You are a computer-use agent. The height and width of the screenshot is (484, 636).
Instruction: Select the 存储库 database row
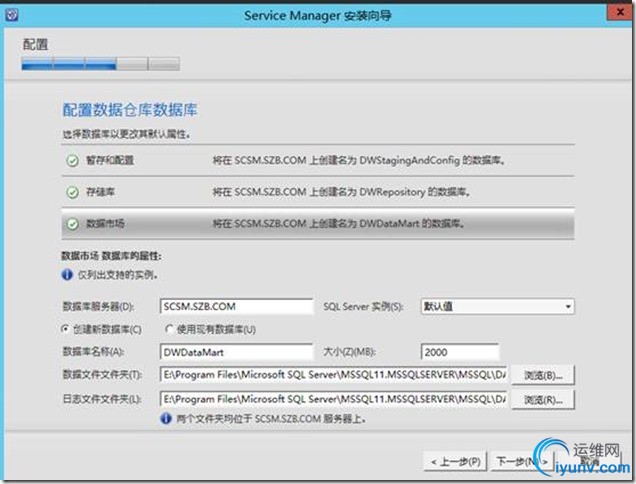click(x=318, y=192)
